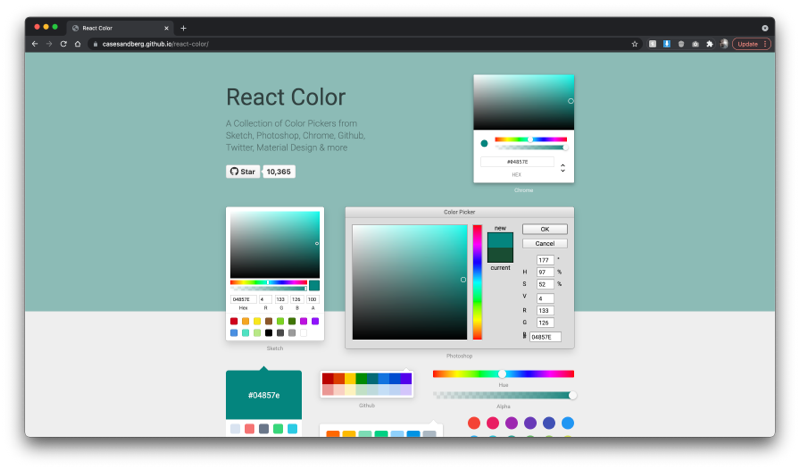Select the coral swatch under block picker
Screen dimensions: 800x475
pos(249,429)
